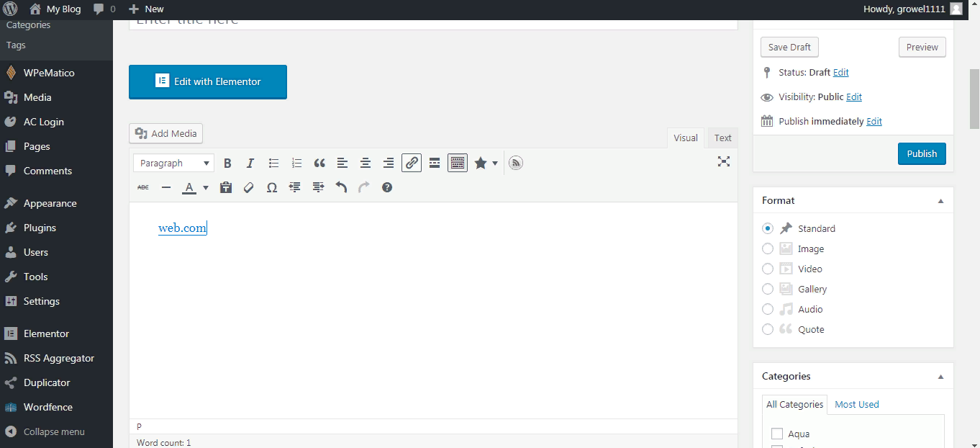Click Edit with Elementor button
The width and height of the screenshot is (980, 448).
pos(208,81)
